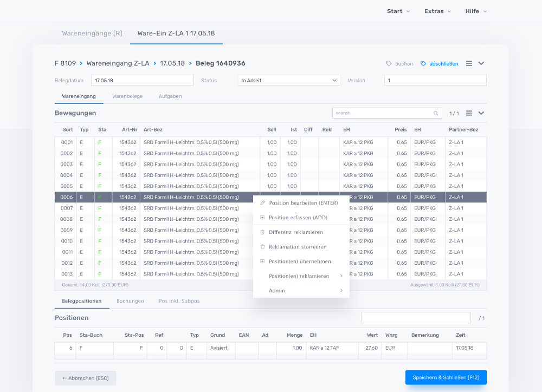Click the abschließen tag icon
542x392 pixels.
click(x=423, y=64)
